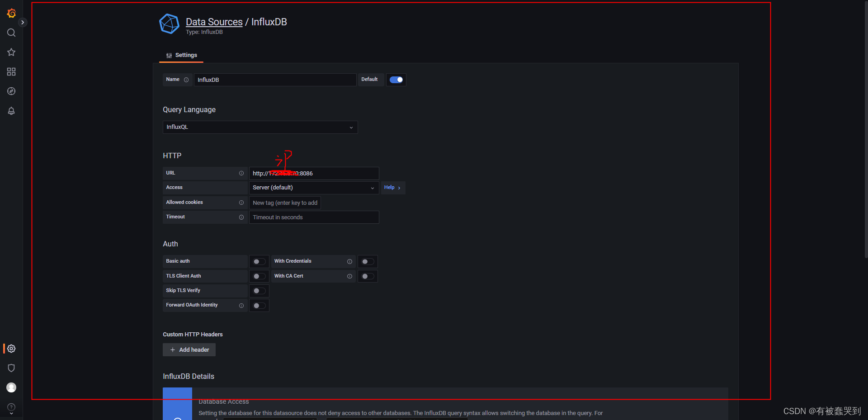
Task: Enable the With CA Cert toggle
Action: coord(368,276)
